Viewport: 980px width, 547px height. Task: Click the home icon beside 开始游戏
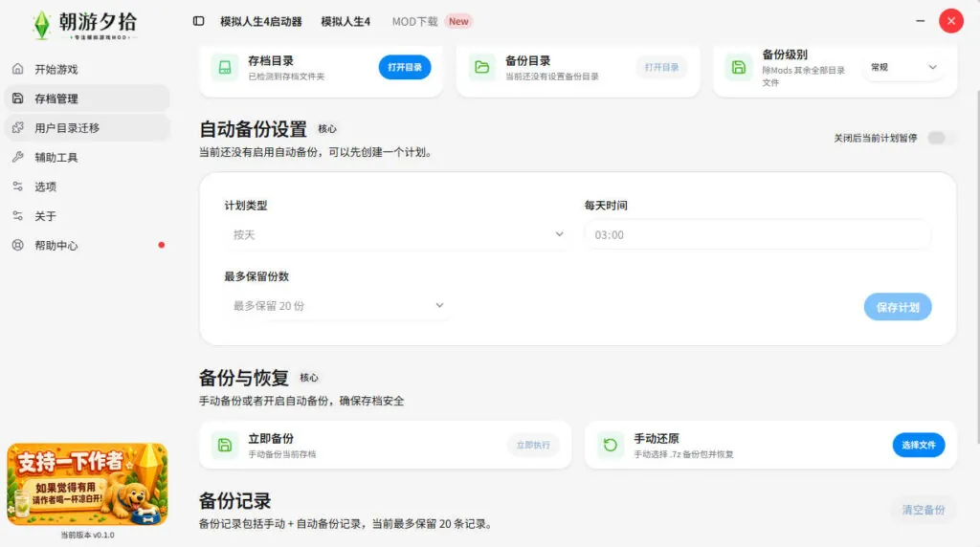(18, 69)
